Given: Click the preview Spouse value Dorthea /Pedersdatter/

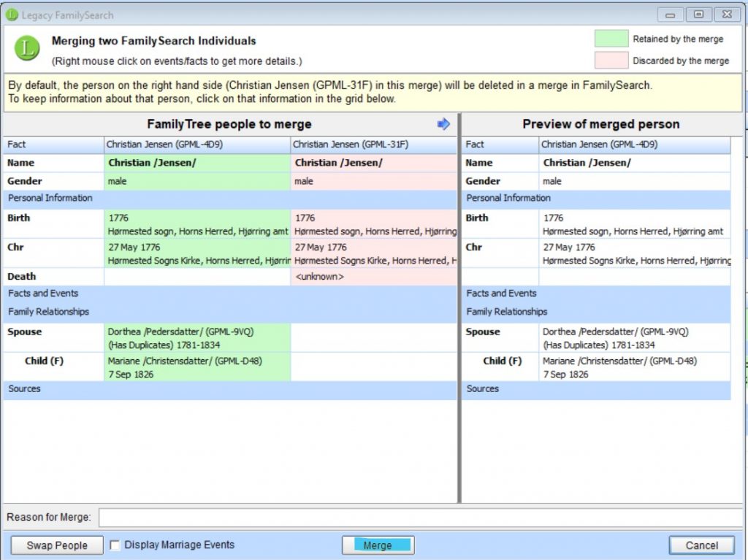Looking at the screenshot, I should (635, 338).
